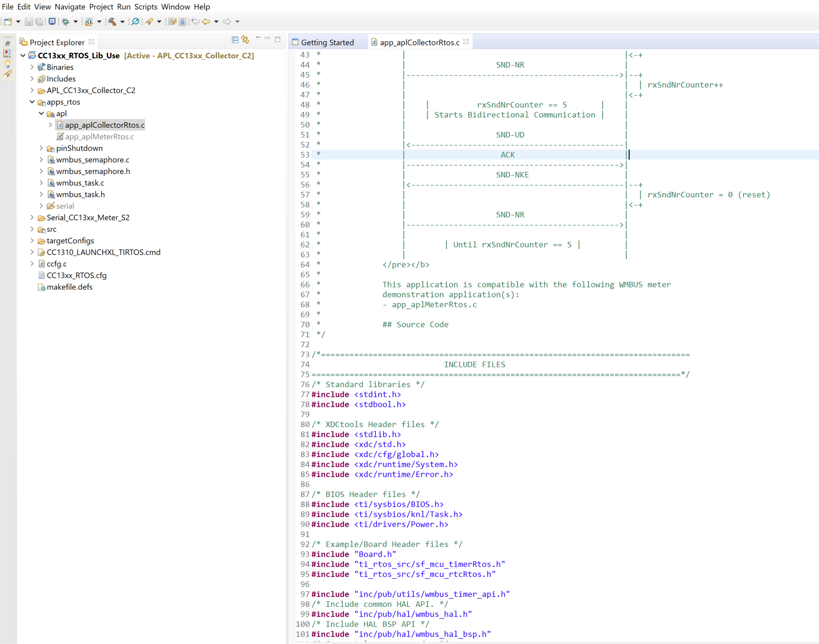Click the yellow Back navigation arrow
The image size is (819, 644).
tap(206, 22)
